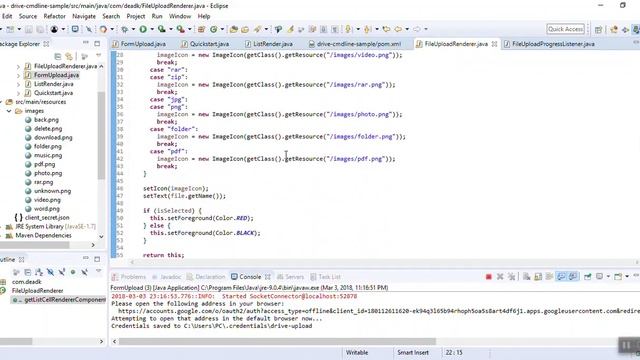Click the Back navigation arrow in toolbar
Image resolution: width=640 pixels, height=360 pixels.
(x=398, y=29)
